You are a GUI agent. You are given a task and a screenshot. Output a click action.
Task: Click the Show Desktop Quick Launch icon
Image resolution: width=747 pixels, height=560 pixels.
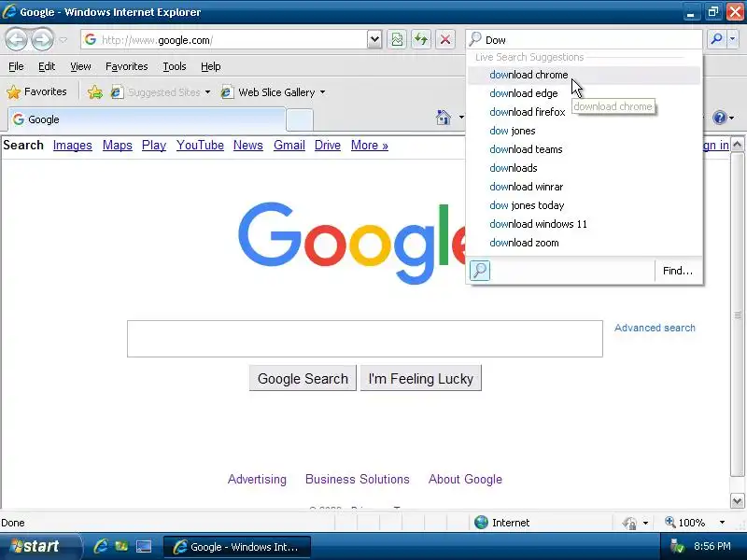144,546
